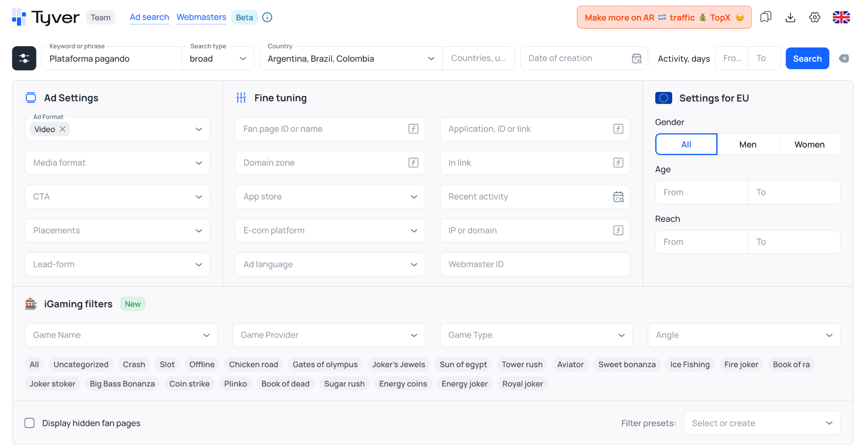The width and height of the screenshot is (868, 445).
Task: Click function icon in Application ID field
Action: click(618, 129)
